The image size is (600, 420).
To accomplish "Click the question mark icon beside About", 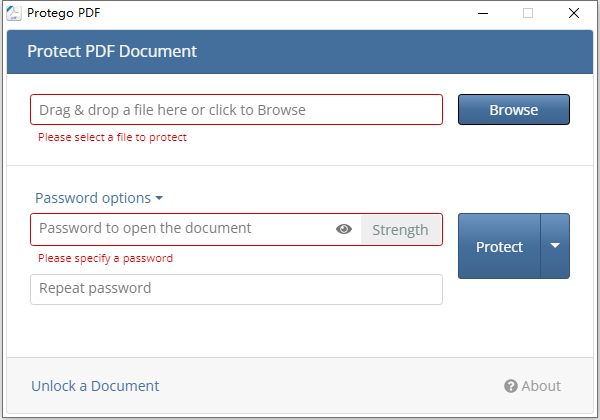I will click(510, 386).
